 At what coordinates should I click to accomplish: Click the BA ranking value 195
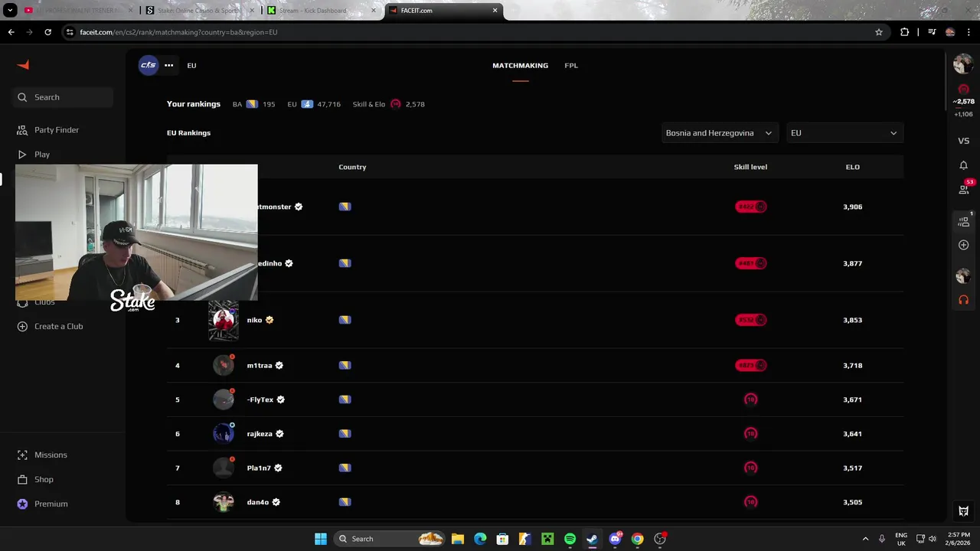269,104
